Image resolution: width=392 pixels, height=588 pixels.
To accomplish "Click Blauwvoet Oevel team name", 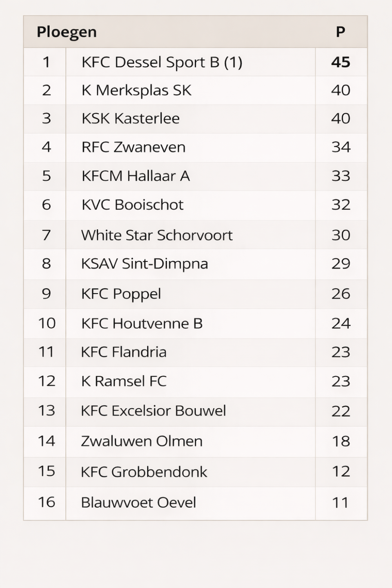I will (138, 503).
